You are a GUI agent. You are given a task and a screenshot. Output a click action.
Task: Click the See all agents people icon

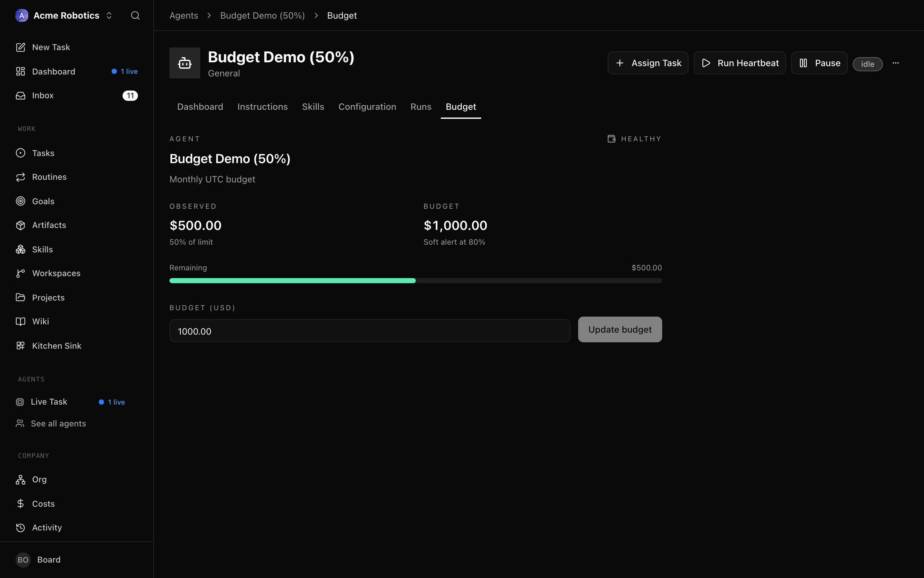pyautogui.click(x=20, y=424)
